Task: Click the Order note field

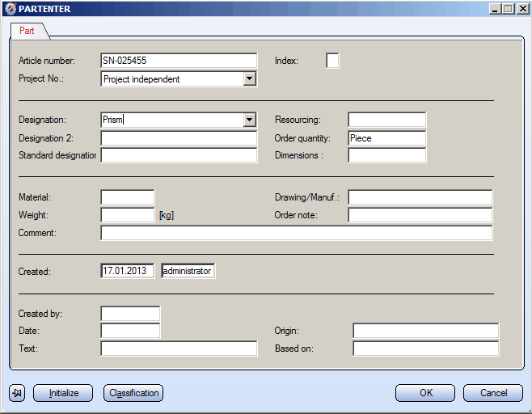Action: (420, 215)
